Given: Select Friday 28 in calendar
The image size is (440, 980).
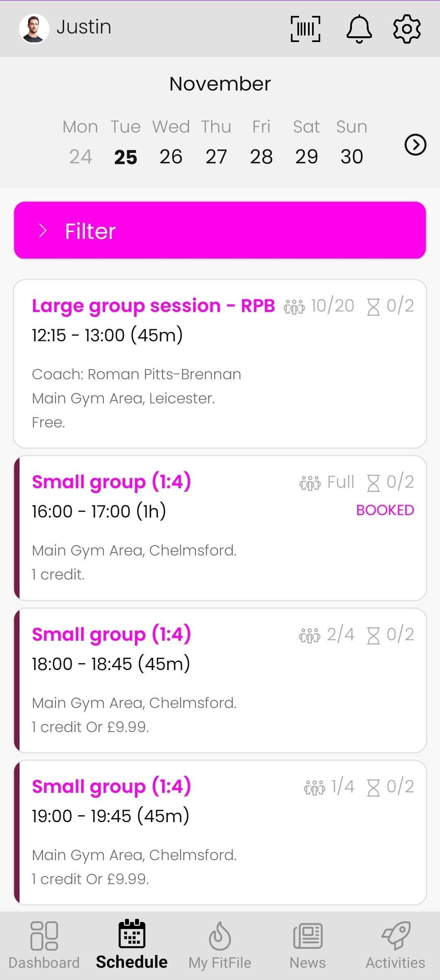Looking at the screenshot, I should 261,157.
